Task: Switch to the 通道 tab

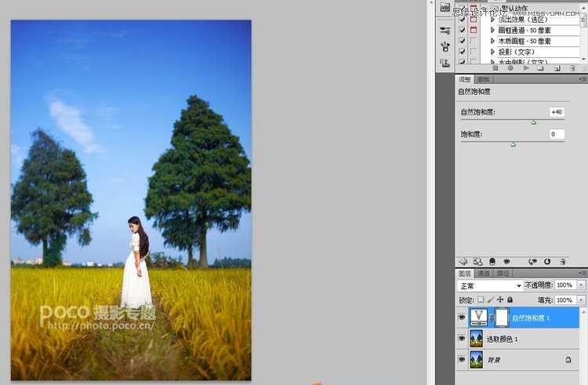Action: 484,273
